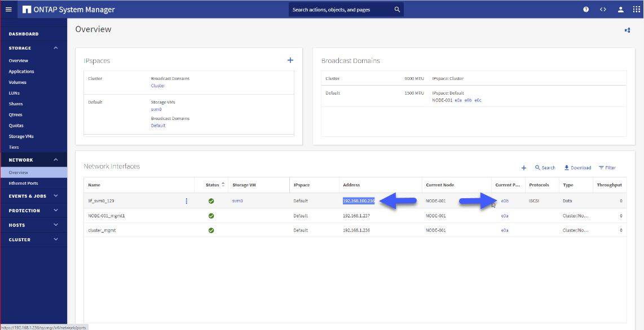
Task: Open Volumes in sidebar
Action: pos(17,82)
